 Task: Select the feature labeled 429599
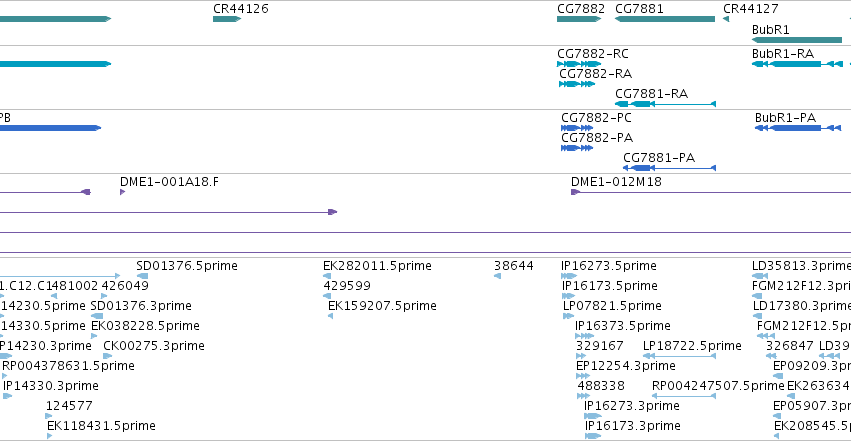pos(327,296)
